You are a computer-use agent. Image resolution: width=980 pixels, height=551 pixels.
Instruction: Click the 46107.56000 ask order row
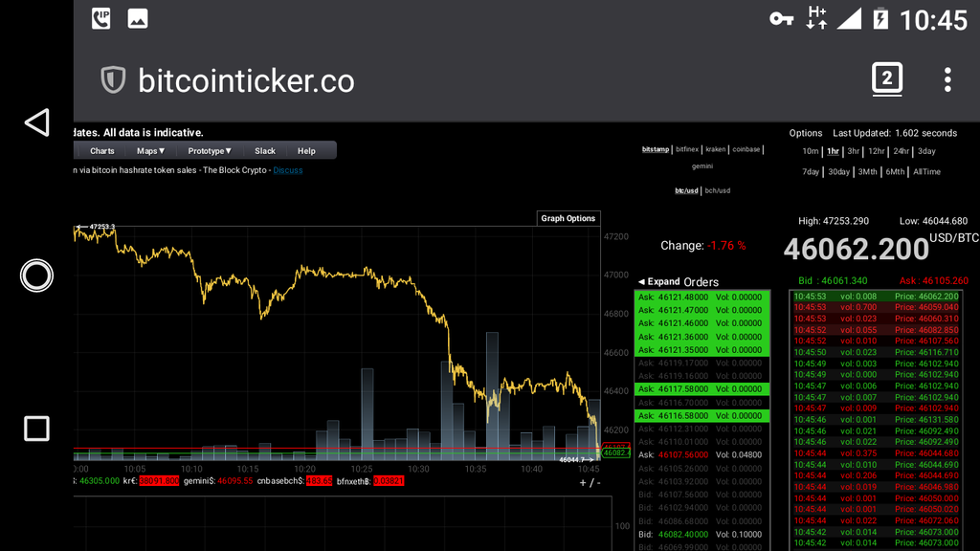(702, 454)
